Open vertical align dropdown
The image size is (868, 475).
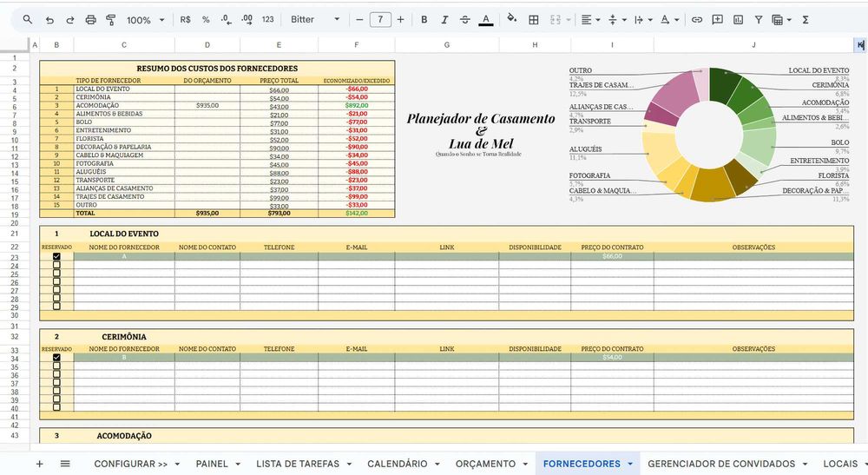(x=617, y=19)
